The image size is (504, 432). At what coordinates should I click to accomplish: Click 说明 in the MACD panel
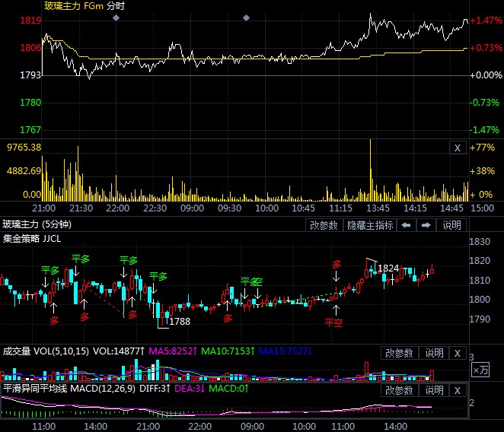pyautogui.click(x=433, y=390)
